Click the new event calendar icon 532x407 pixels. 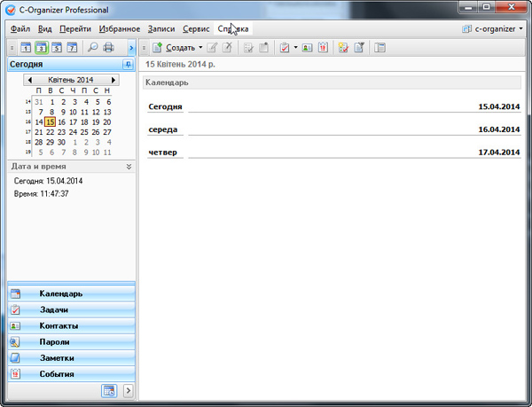[323, 47]
